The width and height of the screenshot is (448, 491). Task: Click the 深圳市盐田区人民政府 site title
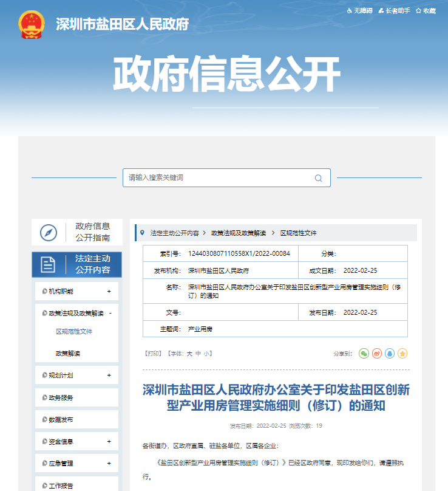[123, 24]
